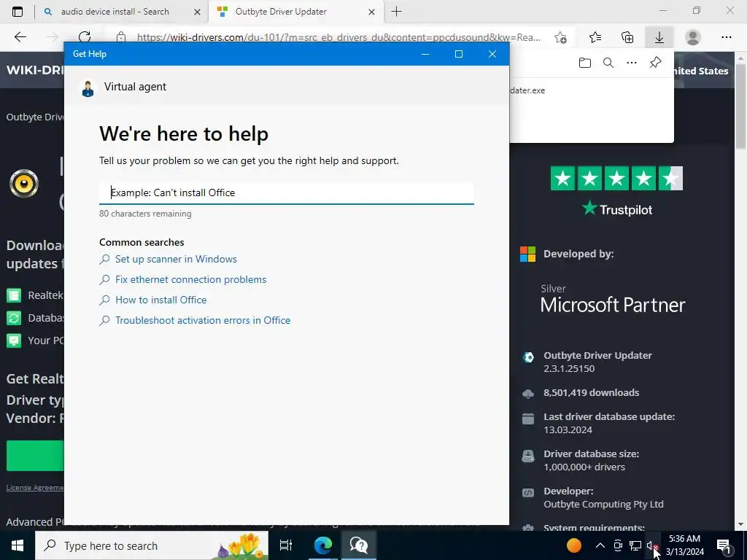Viewport: 747px width, 560px height.
Task: Click the Edge tab actions menu icon
Action: coord(18,12)
